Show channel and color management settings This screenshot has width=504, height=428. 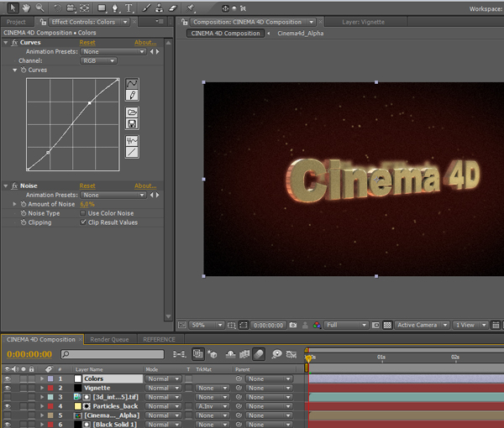point(317,325)
